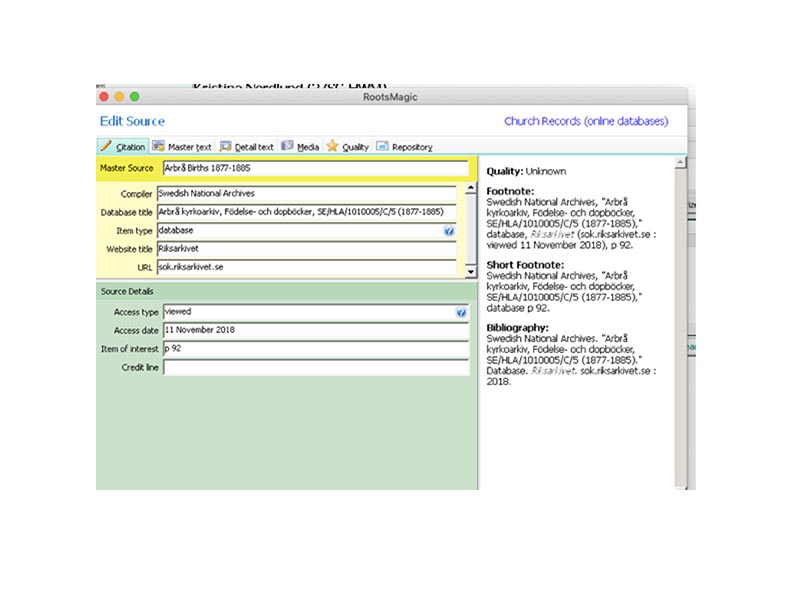Image resolution: width=792 pixels, height=612 pixels.
Task: Click master source fields scroll down arrow
Action: pos(471,272)
